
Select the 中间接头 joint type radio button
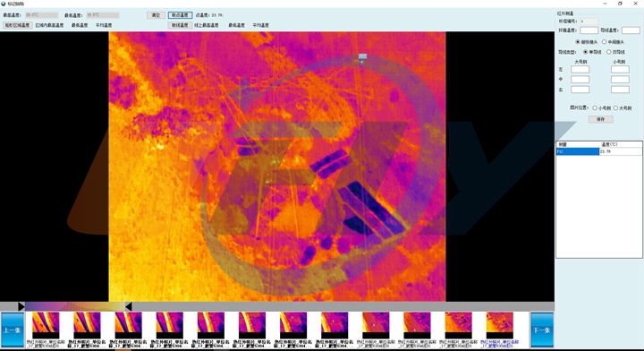pyautogui.click(x=604, y=42)
